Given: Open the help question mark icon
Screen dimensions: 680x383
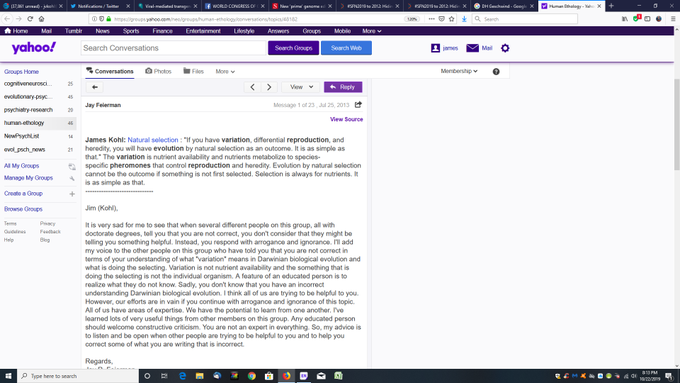Looking at the screenshot, I should (496, 72).
